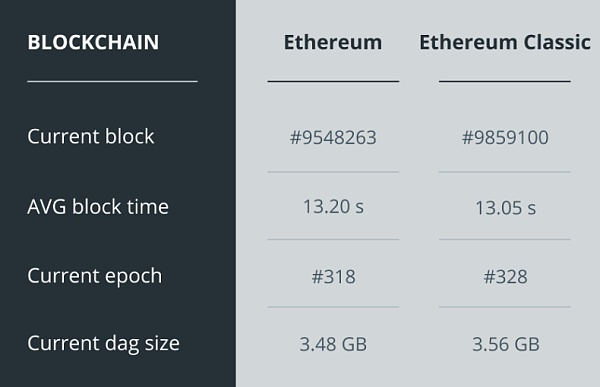Click the AVG block time label

point(98,207)
